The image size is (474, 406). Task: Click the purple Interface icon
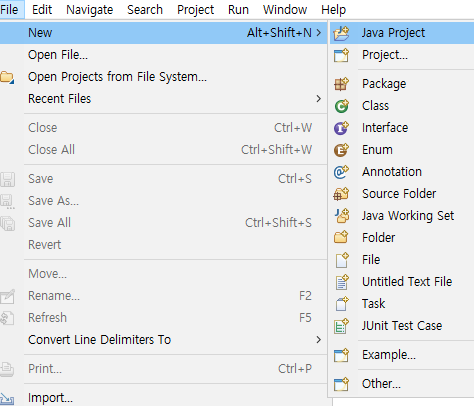[x=341, y=128]
